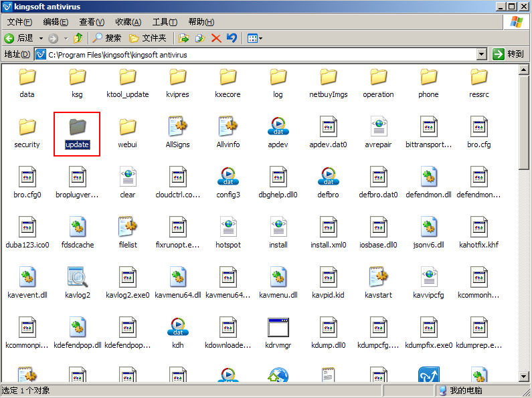Toggle the 文件夹 folders pane button
This screenshot has height=398, width=532.
point(148,38)
